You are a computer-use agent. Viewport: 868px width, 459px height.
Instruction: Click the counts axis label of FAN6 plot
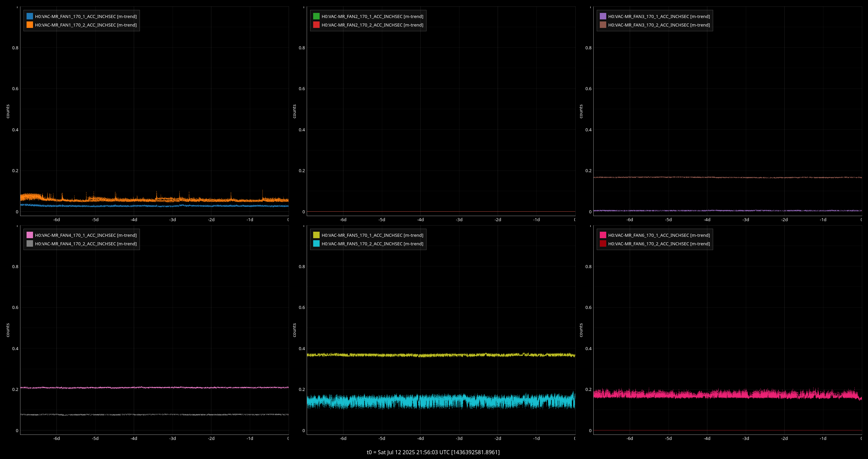pyautogui.click(x=581, y=330)
